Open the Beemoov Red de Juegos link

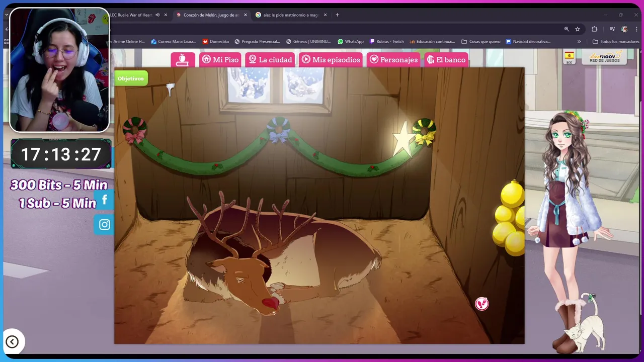604,57
